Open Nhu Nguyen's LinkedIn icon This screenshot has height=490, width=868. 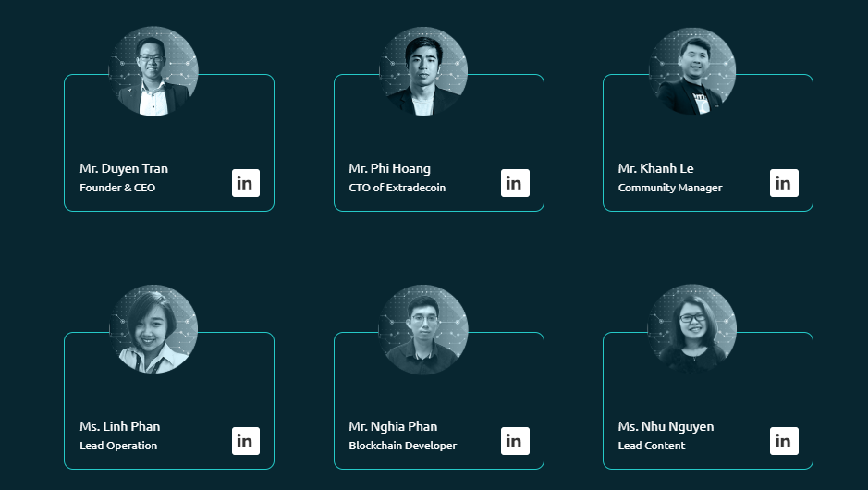click(784, 441)
